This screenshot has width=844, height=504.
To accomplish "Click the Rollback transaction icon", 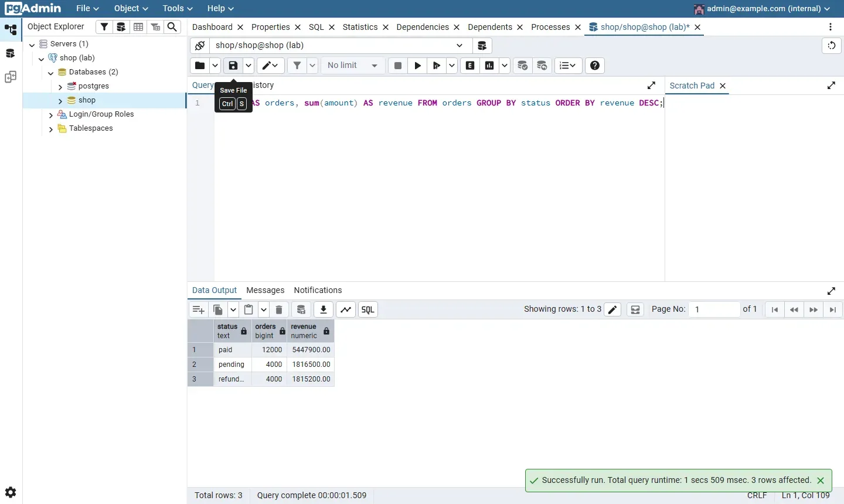I will (x=542, y=66).
